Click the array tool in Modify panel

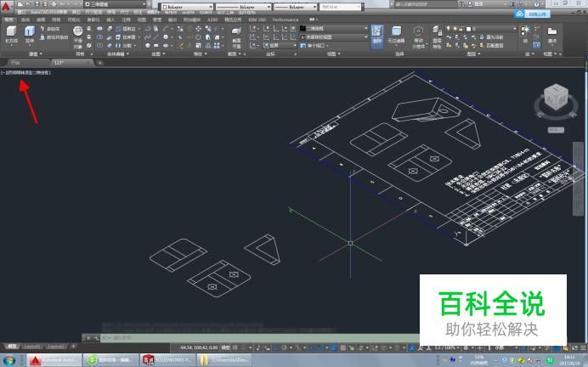217,45
